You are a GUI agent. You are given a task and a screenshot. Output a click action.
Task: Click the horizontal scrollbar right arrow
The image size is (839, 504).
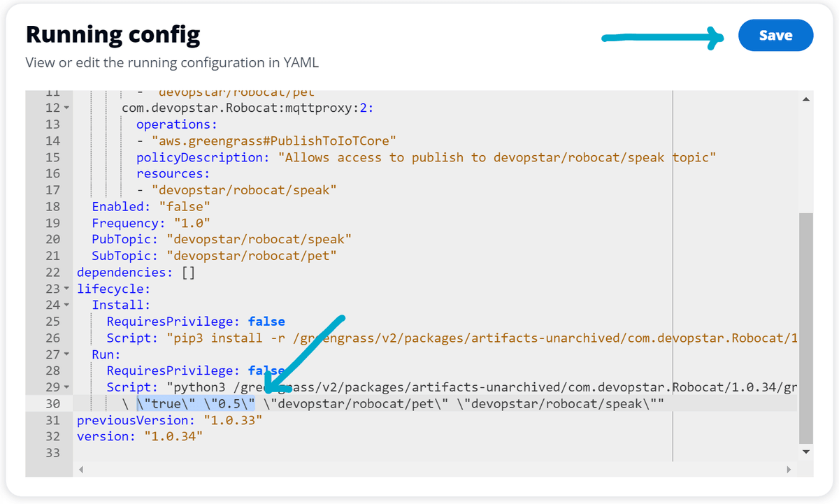tap(790, 469)
